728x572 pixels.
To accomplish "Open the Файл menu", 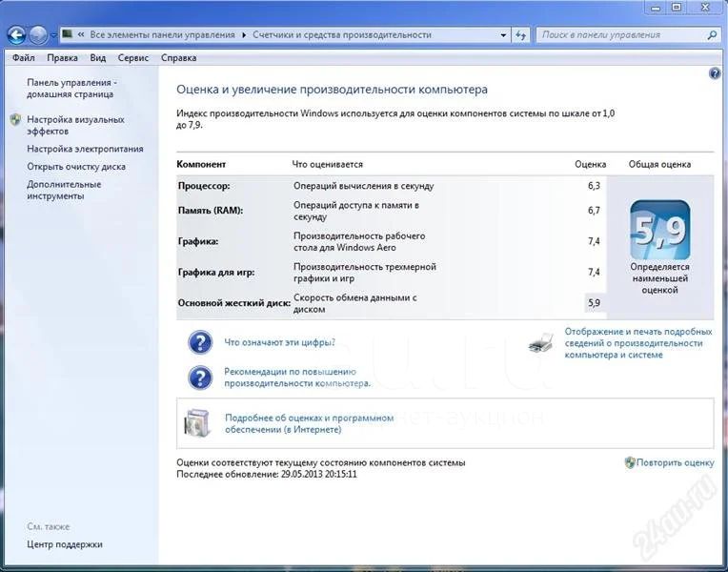I will tap(23, 58).
